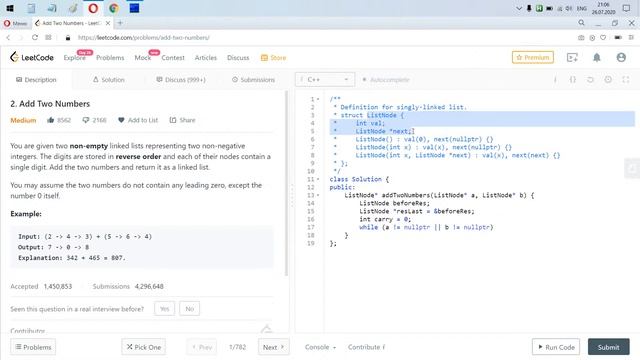Click the Contribute link
This screenshot has height=360, width=640.
367,347
